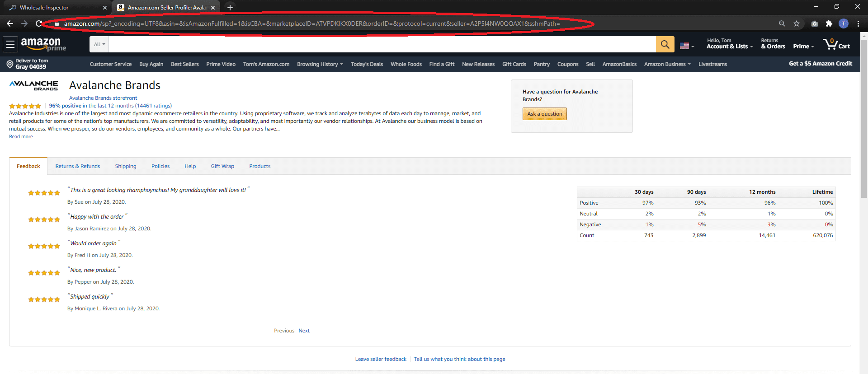The width and height of the screenshot is (868, 374).
Task: Open AmazonBasics
Action: (x=620, y=64)
